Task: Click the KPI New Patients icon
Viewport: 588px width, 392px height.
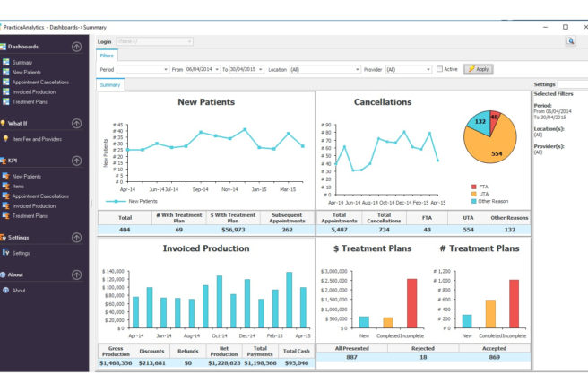Action: pos(6,176)
